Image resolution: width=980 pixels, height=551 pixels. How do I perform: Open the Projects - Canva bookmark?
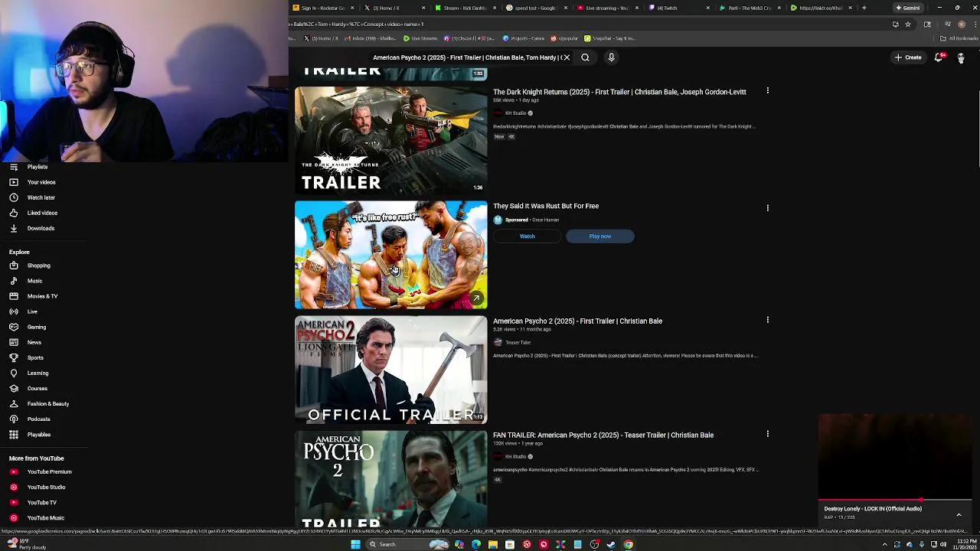pyautogui.click(x=522, y=38)
